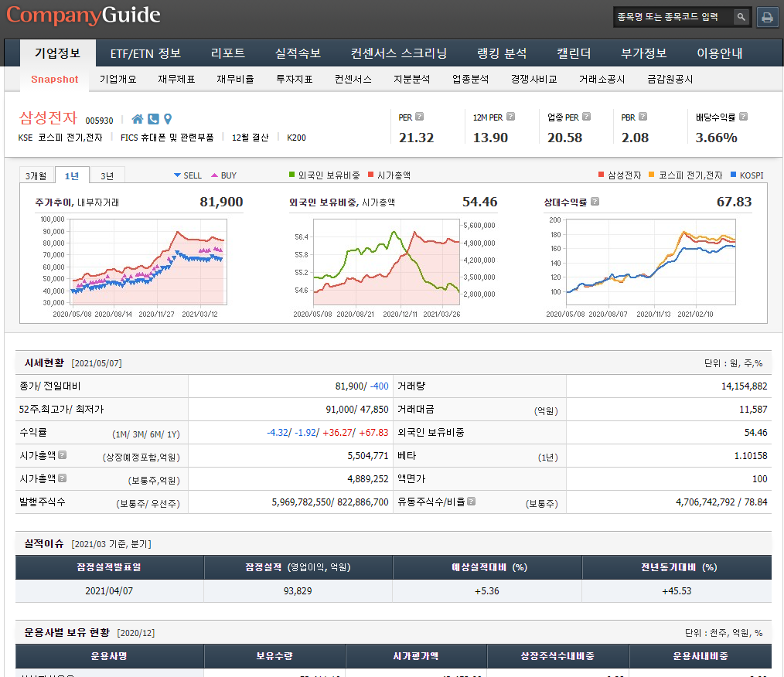Click the red 시가총액 legend swatch
Screen dimensions: 784x677
click(x=370, y=175)
